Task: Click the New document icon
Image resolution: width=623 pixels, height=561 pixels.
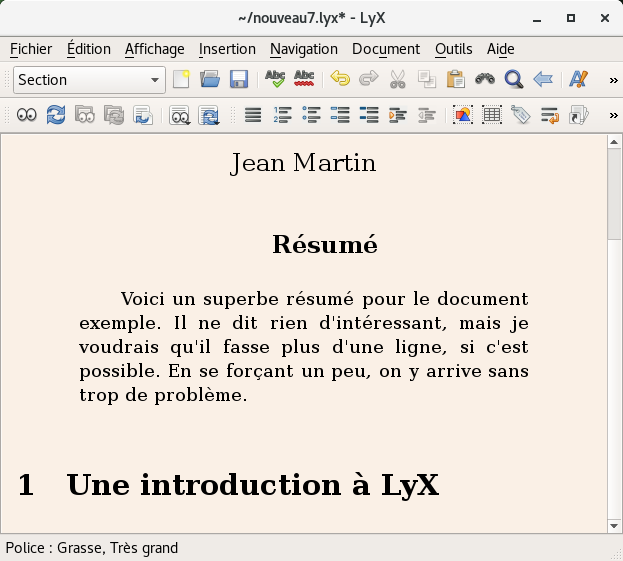Action: 181,79
